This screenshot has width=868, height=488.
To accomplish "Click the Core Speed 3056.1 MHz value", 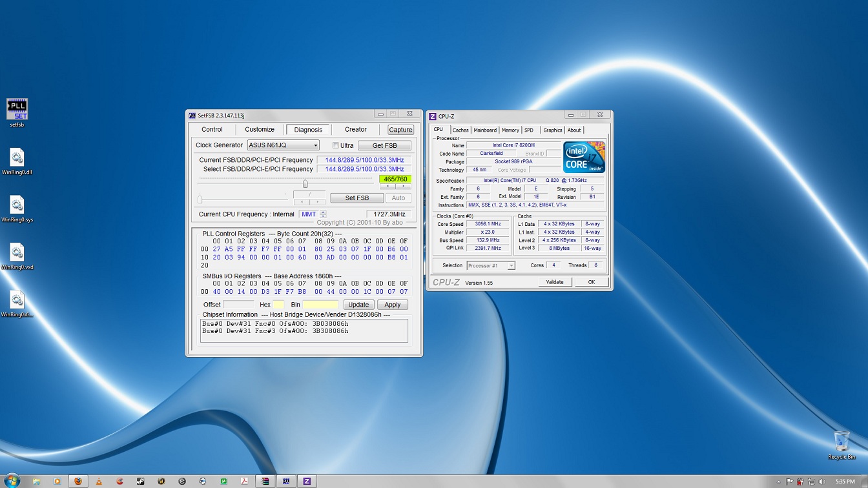I will coord(488,224).
